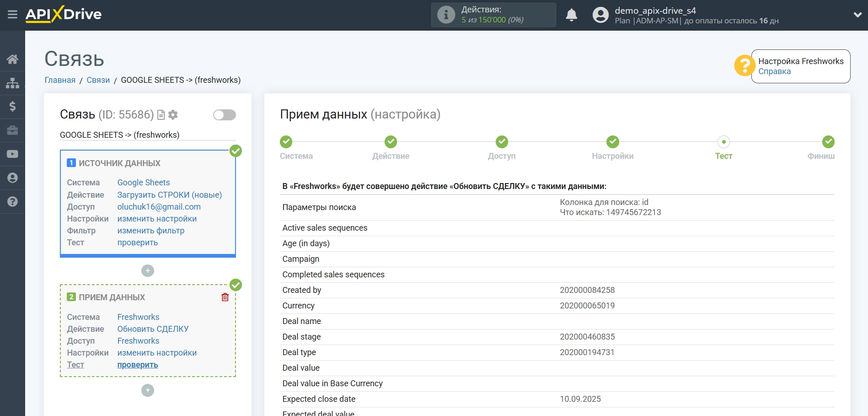Add a step with the plus button between blocks

(x=147, y=271)
